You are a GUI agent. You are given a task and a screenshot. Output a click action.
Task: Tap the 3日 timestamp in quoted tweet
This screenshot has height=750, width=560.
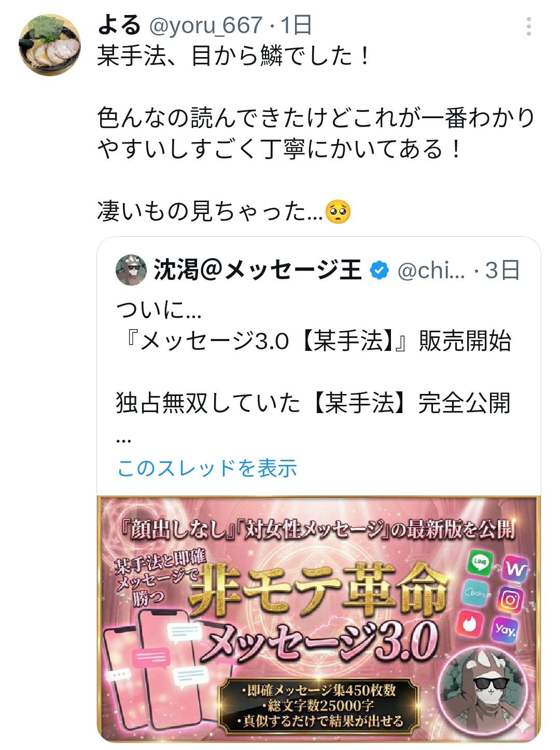pos(502,270)
